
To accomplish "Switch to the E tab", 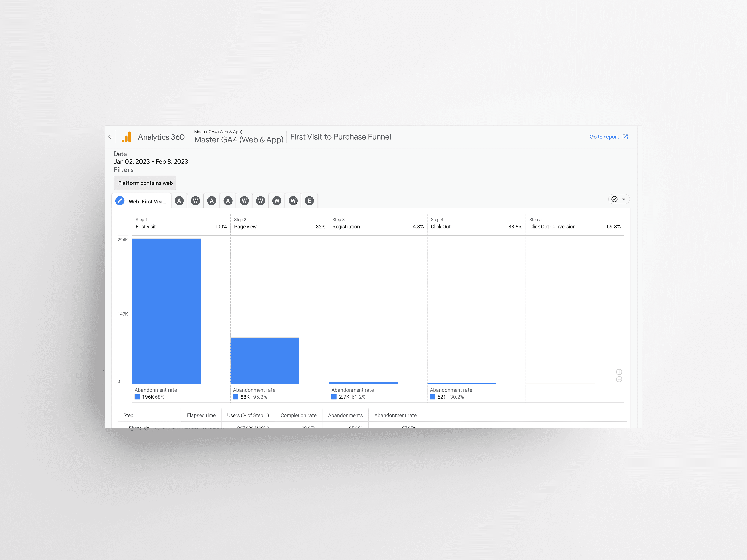I will (x=309, y=201).
